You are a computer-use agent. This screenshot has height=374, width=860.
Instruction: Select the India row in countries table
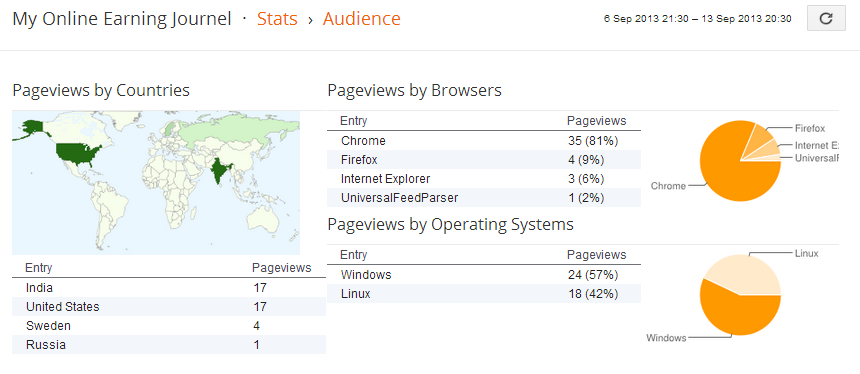pos(169,287)
